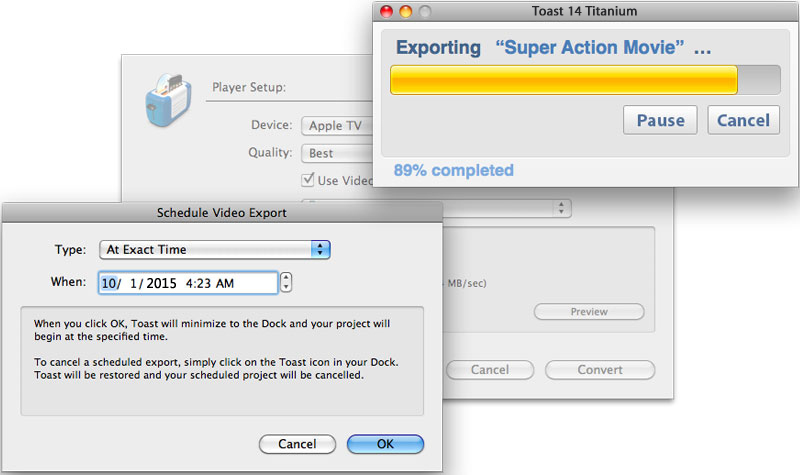
Task: Toggle the Use Video checkbox
Action: click(309, 180)
